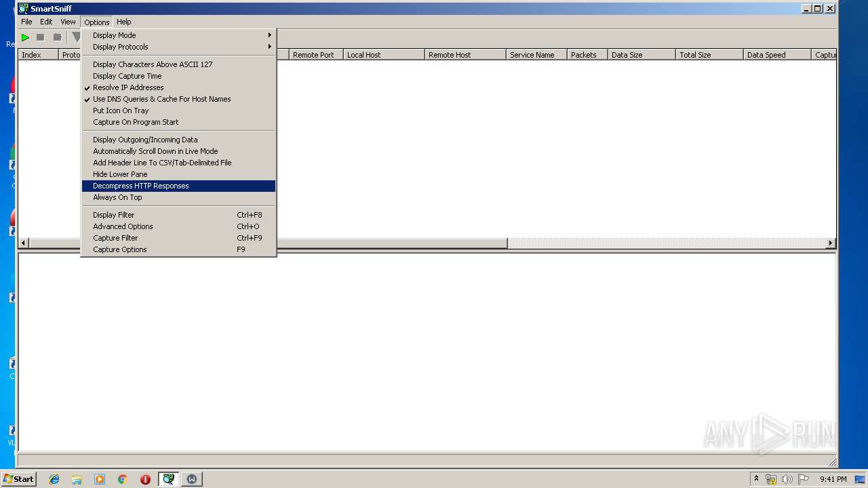868x488 pixels.
Task: Click the scrollbar right arrow
Action: click(x=831, y=243)
